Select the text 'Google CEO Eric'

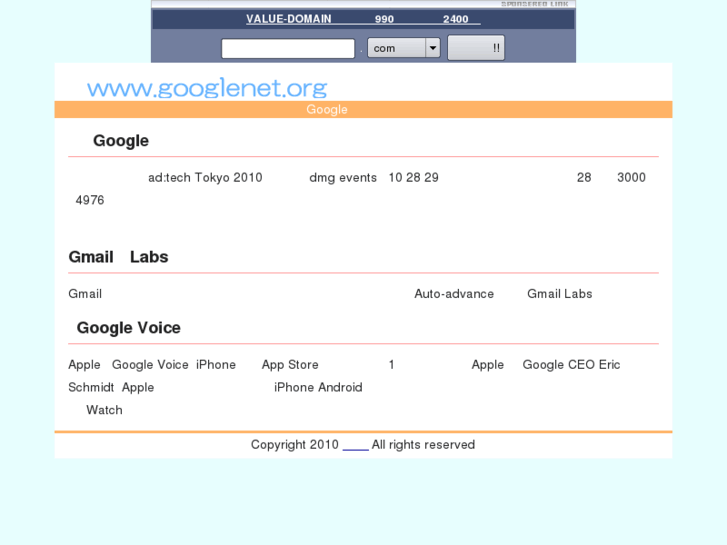point(571,365)
